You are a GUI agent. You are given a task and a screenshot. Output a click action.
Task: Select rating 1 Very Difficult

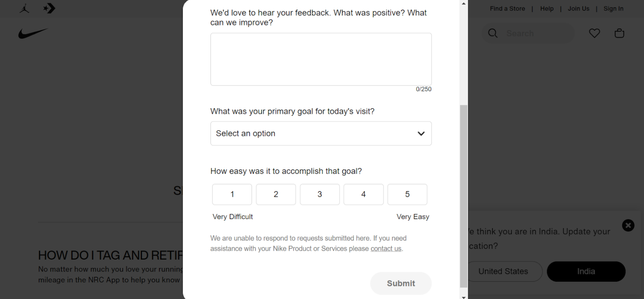click(232, 194)
